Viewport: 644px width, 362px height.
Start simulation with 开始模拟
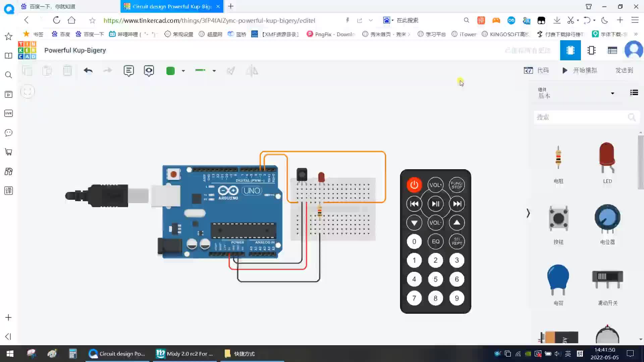[580, 70]
